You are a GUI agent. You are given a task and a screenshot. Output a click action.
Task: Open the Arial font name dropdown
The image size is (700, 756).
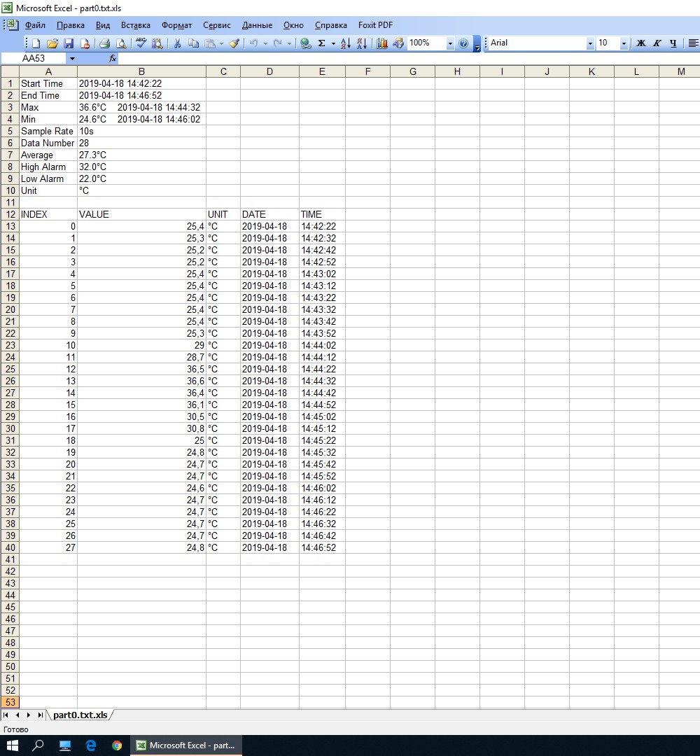tap(590, 43)
